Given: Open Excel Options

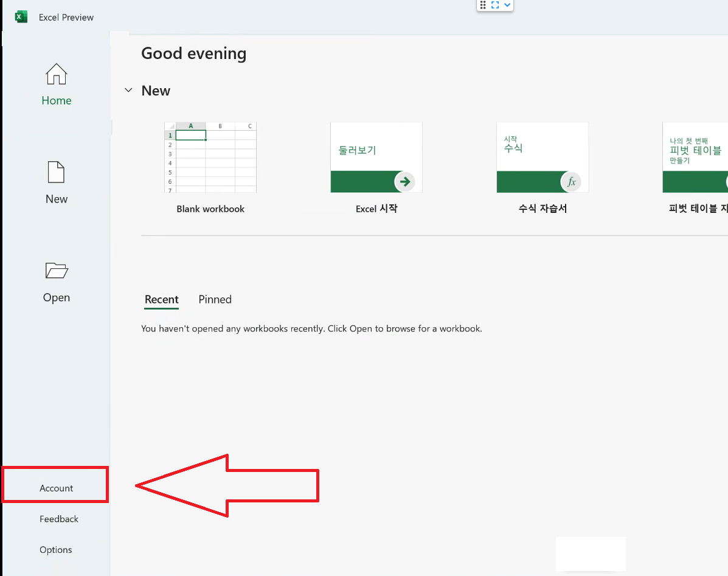Looking at the screenshot, I should [56, 550].
